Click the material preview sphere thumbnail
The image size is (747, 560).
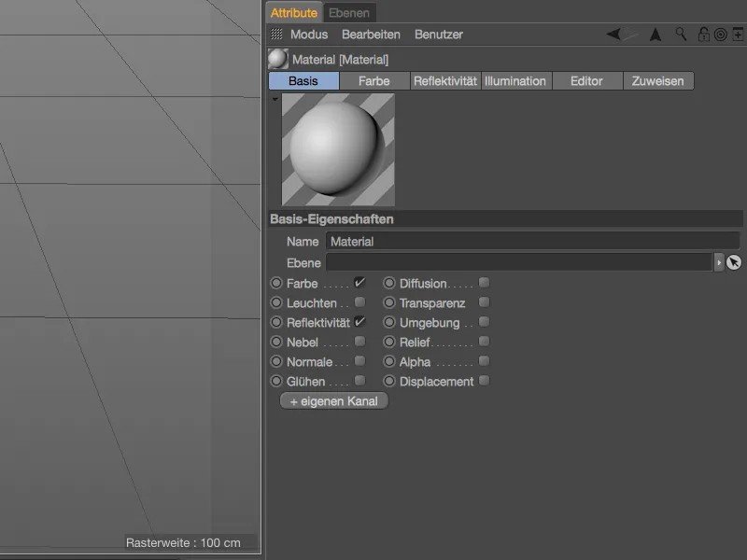coord(338,149)
